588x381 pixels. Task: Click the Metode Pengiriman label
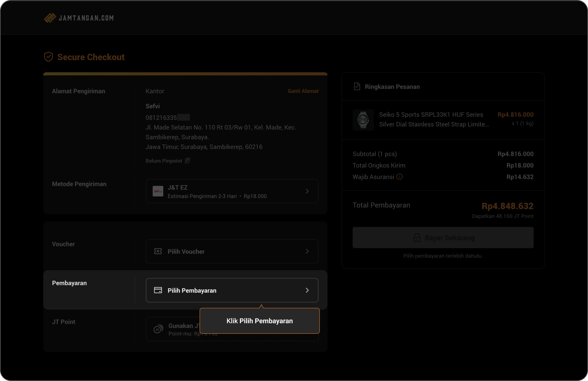tap(79, 184)
